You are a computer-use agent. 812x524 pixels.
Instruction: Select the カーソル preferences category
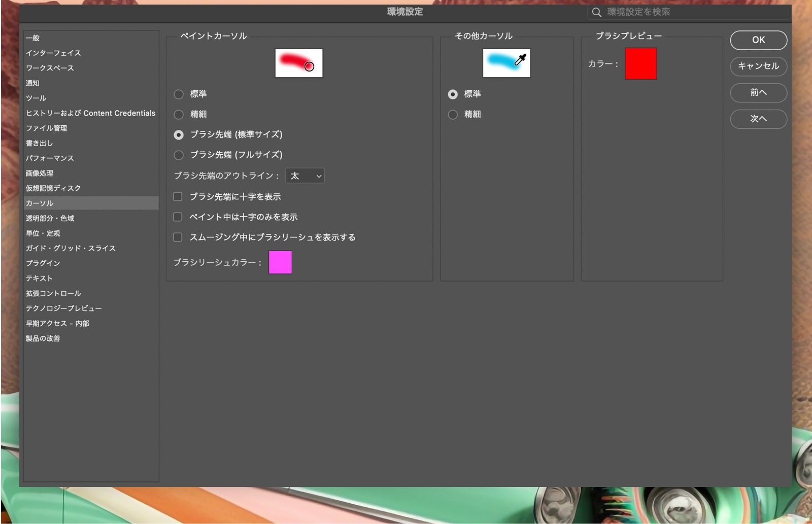pos(91,203)
